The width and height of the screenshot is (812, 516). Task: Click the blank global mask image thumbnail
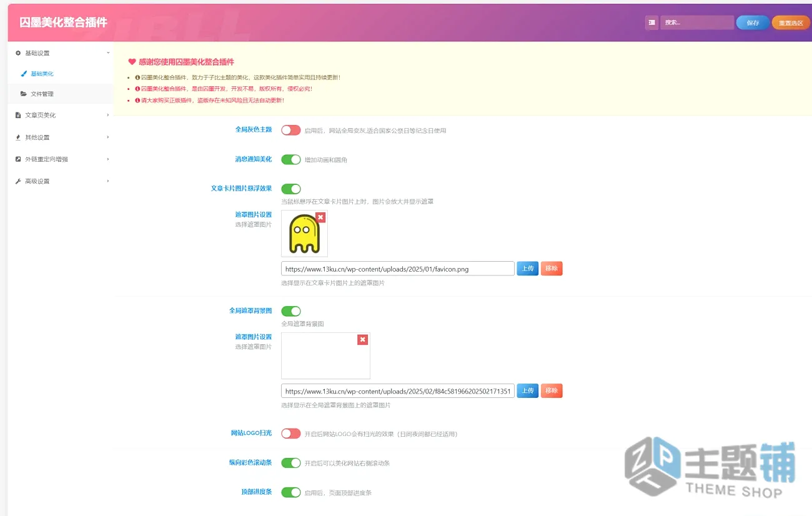click(x=325, y=356)
